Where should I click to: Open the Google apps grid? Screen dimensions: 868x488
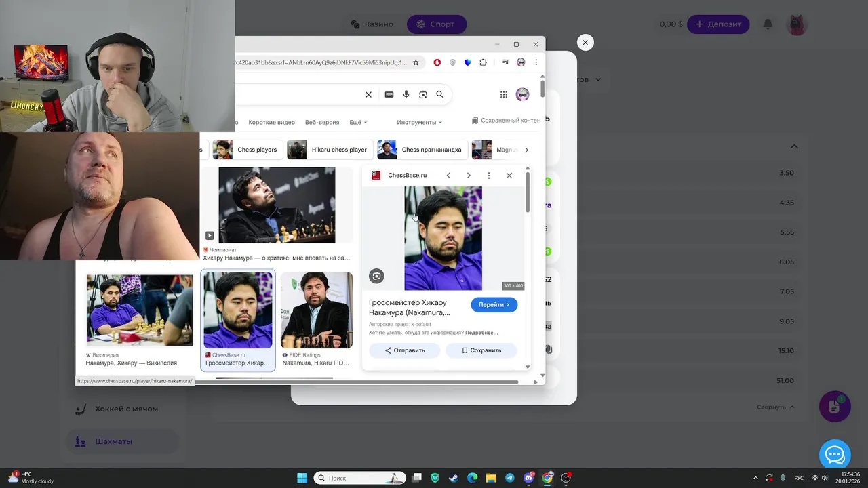coord(503,94)
